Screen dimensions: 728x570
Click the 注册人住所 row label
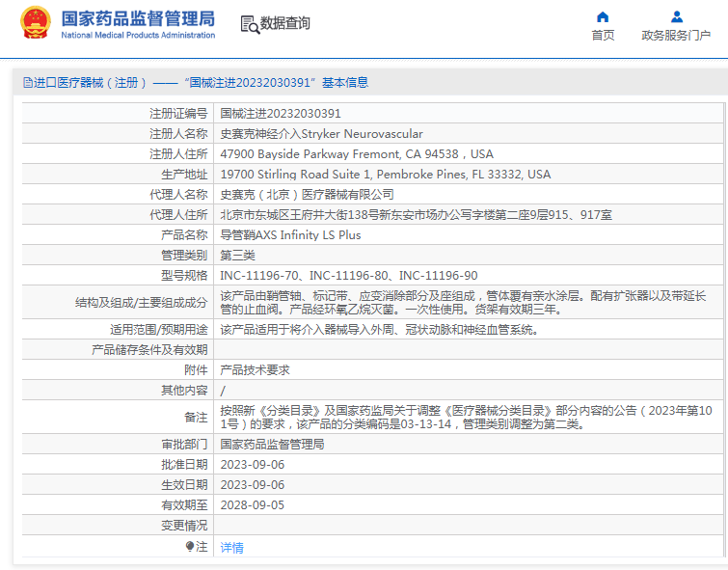point(178,154)
